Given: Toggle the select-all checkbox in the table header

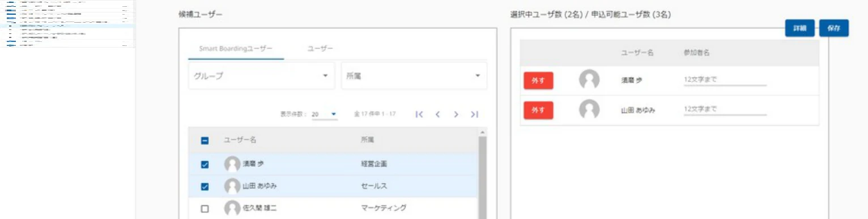Looking at the screenshot, I should (205, 141).
